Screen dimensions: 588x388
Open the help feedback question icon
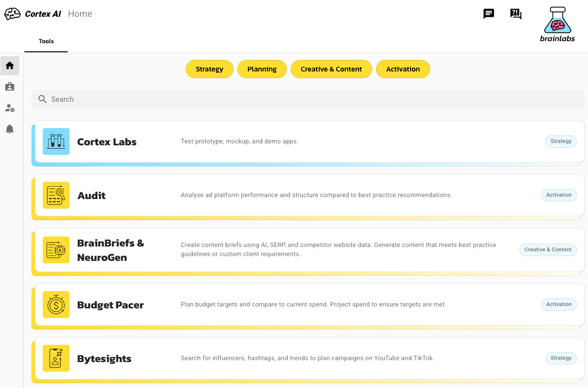[516, 14]
